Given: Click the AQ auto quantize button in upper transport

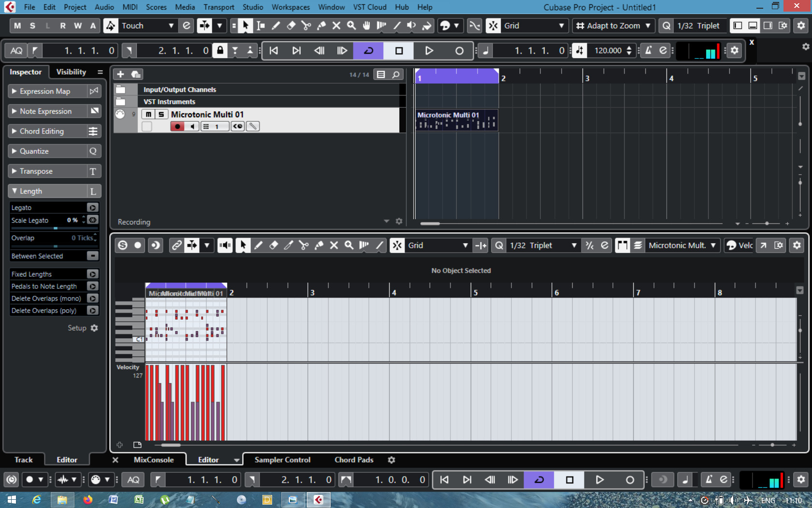Looking at the screenshot, I should [16, 50].
